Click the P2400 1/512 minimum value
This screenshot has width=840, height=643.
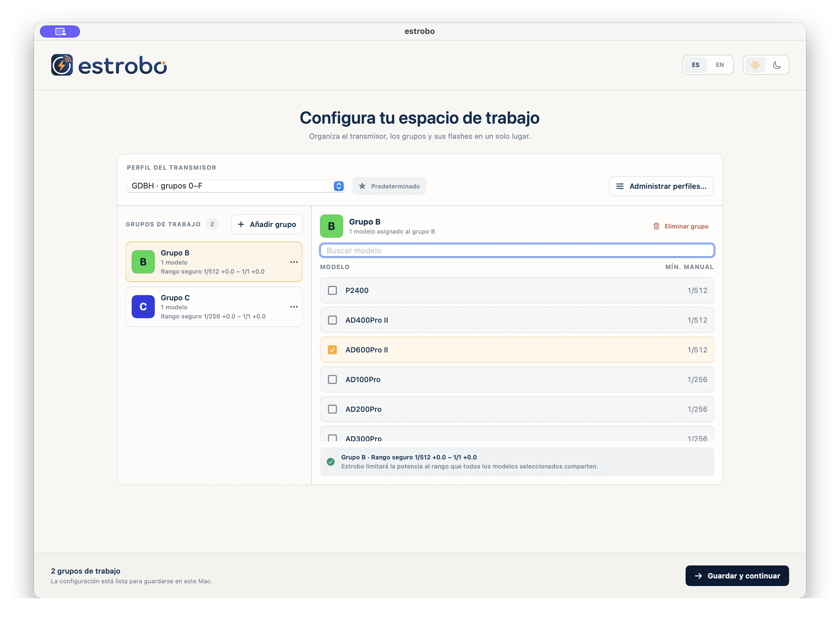697,291
